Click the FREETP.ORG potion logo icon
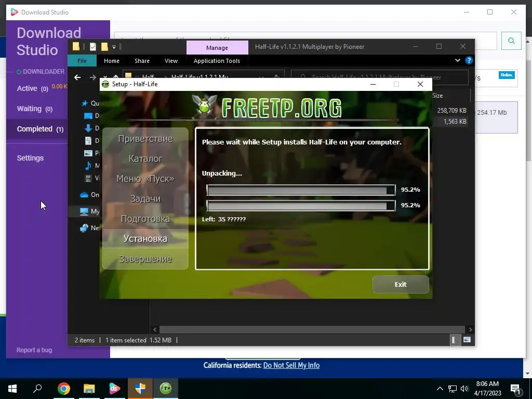Viewport: 532px width, 399px height. (x=204, y=107)
